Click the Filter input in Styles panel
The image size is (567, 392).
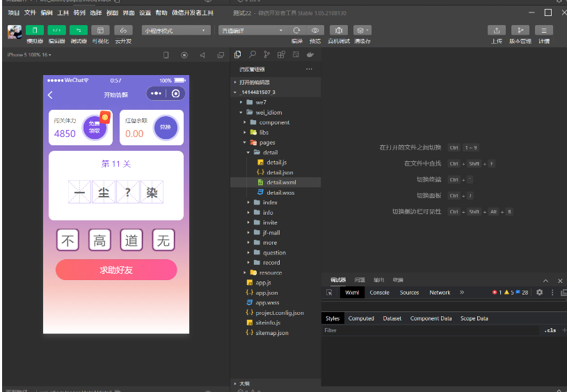pos(431,330)
